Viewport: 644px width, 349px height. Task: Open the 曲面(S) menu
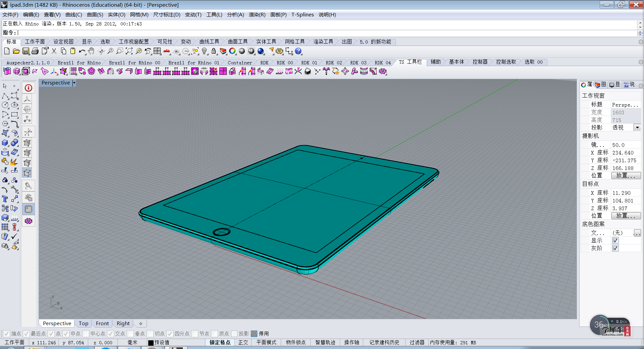[x=95, y=15]
